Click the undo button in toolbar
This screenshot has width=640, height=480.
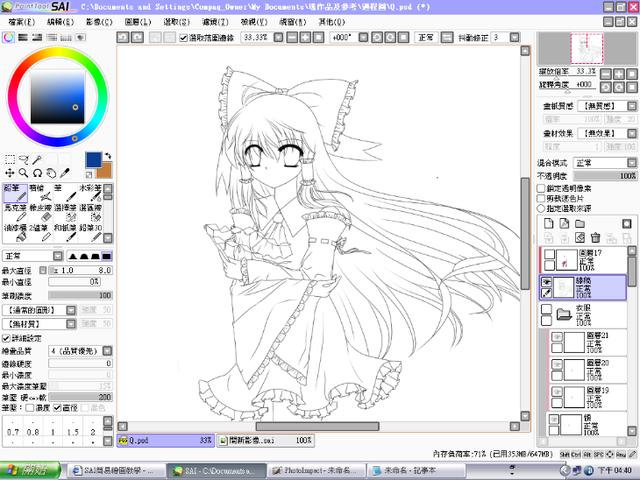point(122,38)
